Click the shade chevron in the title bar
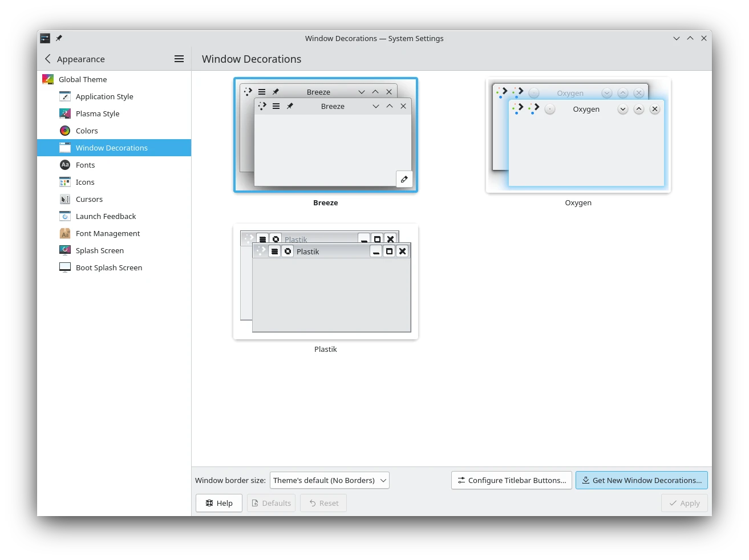Image resolution: width=749 pixels, height=560 pixels. 676,38
